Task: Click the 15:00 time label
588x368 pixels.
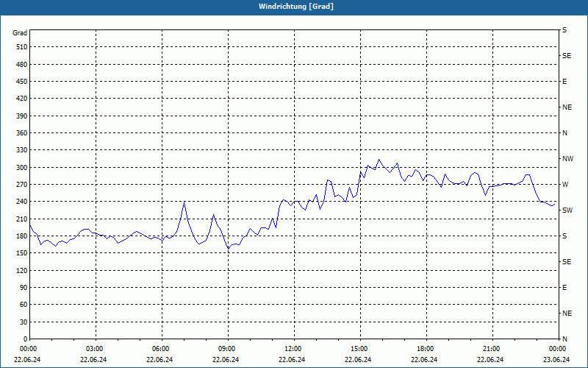Action: pyautogui.click(x=358, y=349)
